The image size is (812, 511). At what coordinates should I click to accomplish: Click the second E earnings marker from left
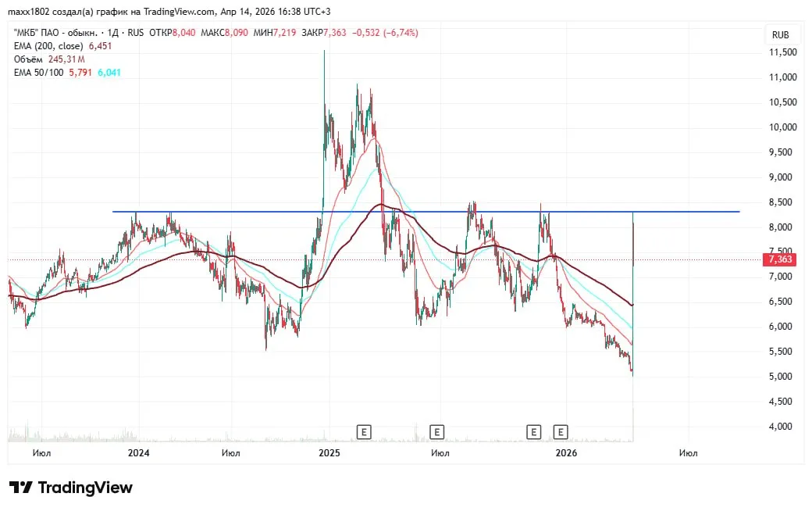click(436, 431)
